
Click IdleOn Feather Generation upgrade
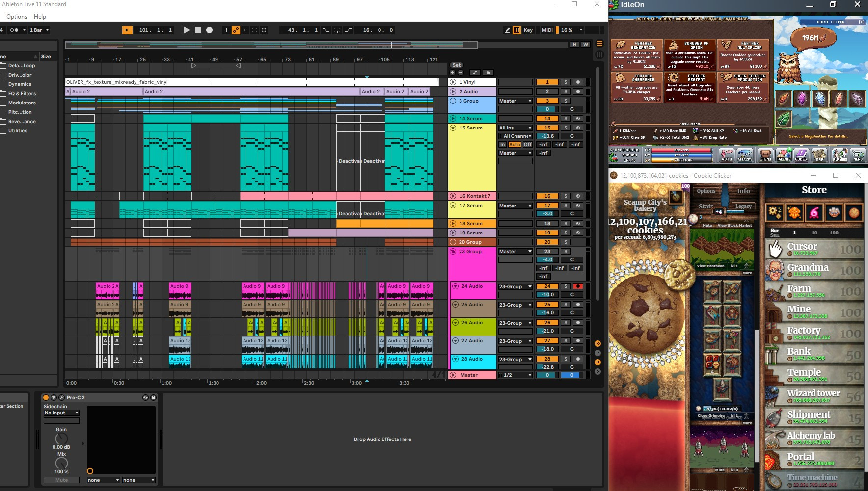click(x=636, y=54)
